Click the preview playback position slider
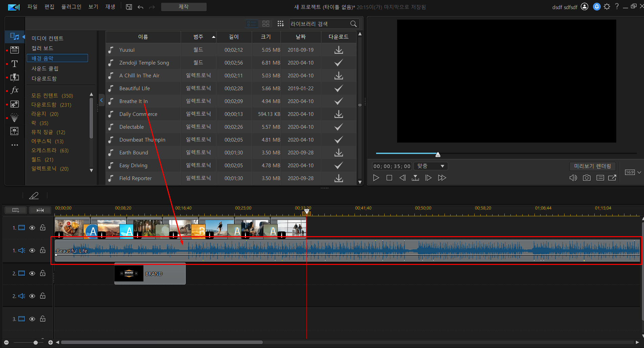Screen dimensions: 644x348 [438, 154]
